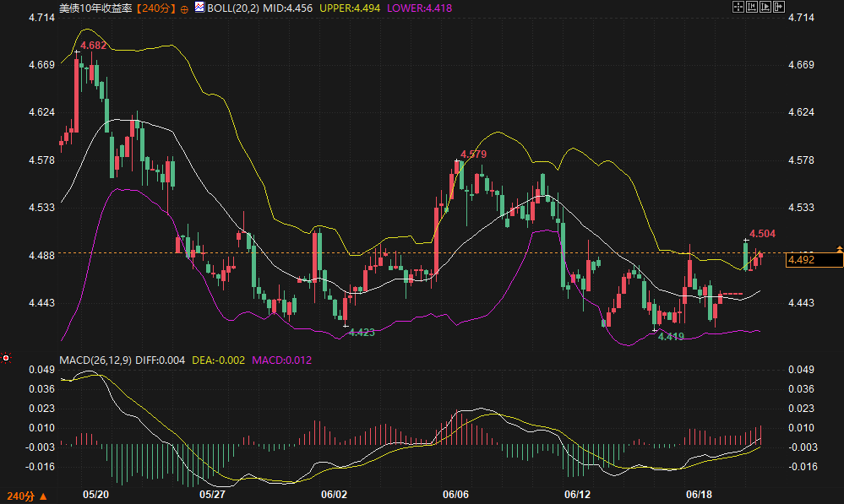The height and width of the screenshot is (504, 844).
Task: Click the 4.533 left axis label
Action: tap(41, 208)
